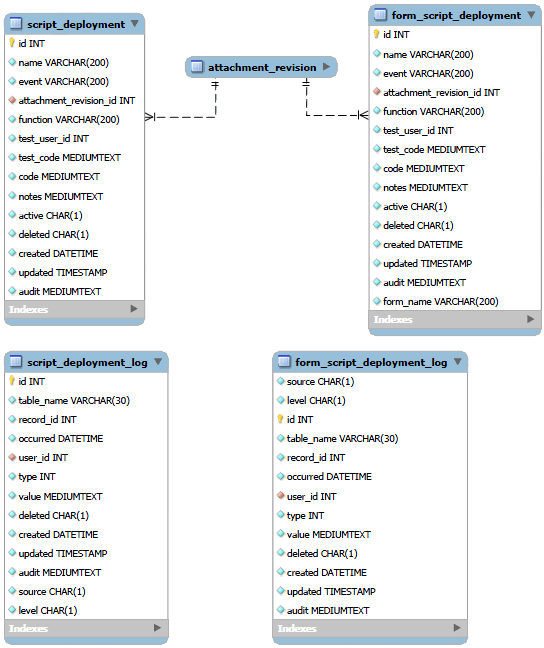
Task: Expand Indexes section of script_deployment
Action: pos(134,308)
